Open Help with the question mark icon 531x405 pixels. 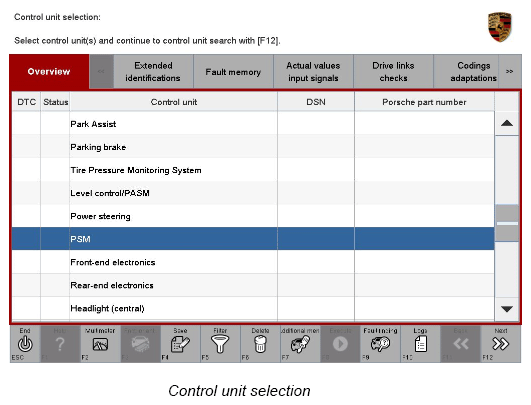pos(60,344)
